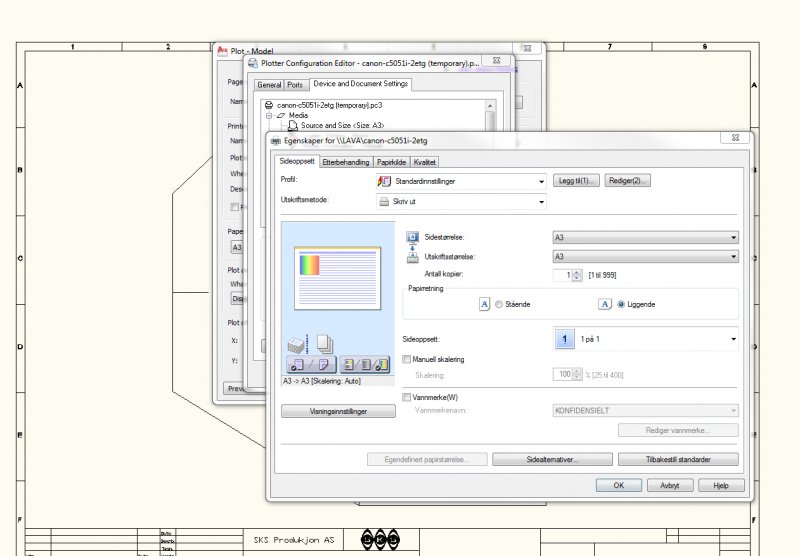This screenshot has width=800, height=556.
Task: Collapse the Media tree node
Action: [269, 116]
